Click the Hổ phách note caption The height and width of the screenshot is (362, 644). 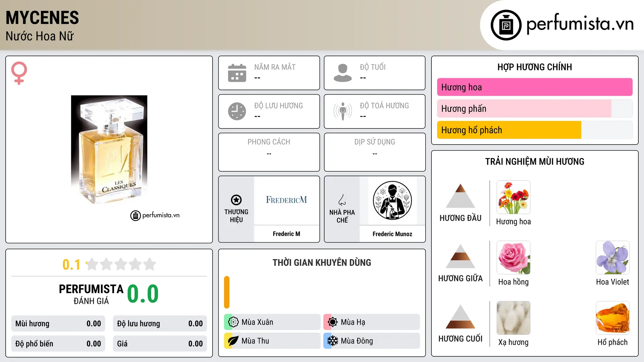coord(613,342)
